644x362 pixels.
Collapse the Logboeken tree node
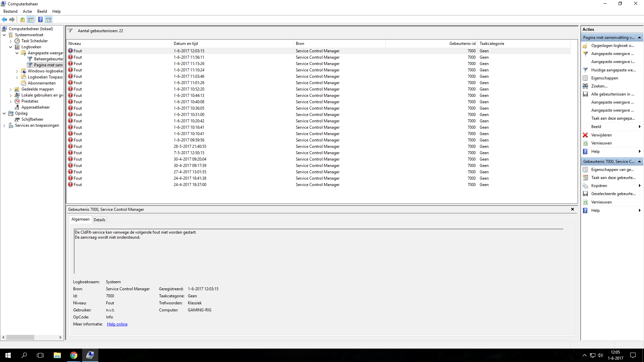click(11, 47)
